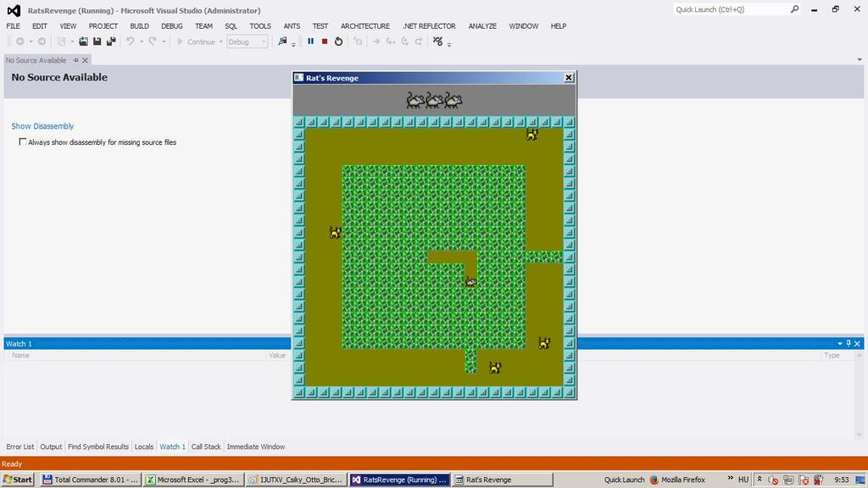Click the Save All toolbar icon

coord(111,42)
